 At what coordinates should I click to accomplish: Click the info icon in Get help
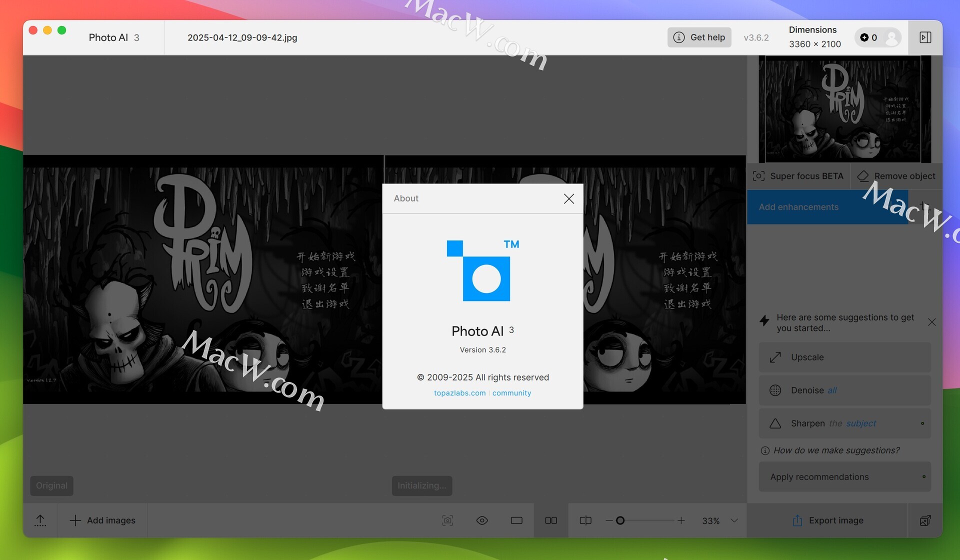(x=678, y=37)
